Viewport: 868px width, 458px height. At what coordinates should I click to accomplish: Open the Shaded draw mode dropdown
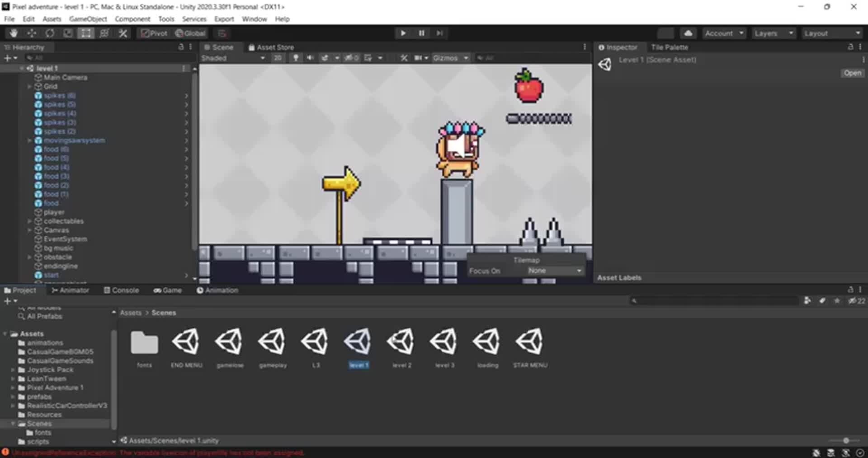point(233,58)
